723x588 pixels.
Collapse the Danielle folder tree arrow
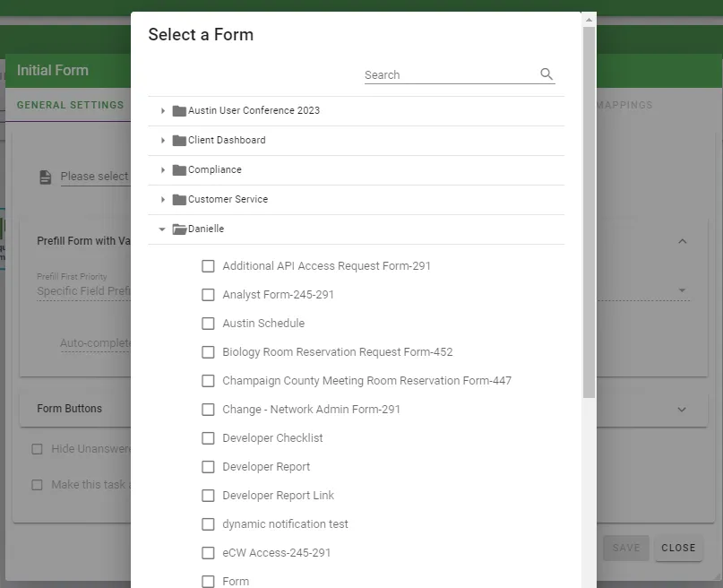coord(162,229)
